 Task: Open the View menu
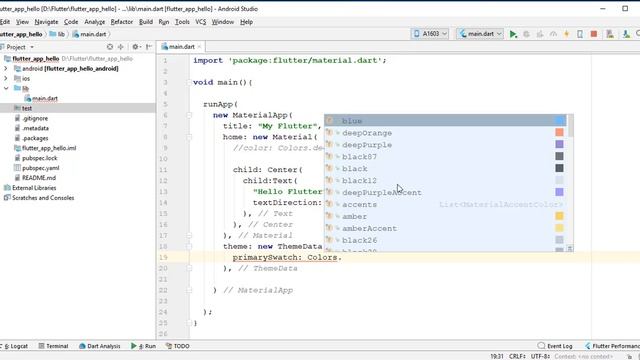click(22, 22)
